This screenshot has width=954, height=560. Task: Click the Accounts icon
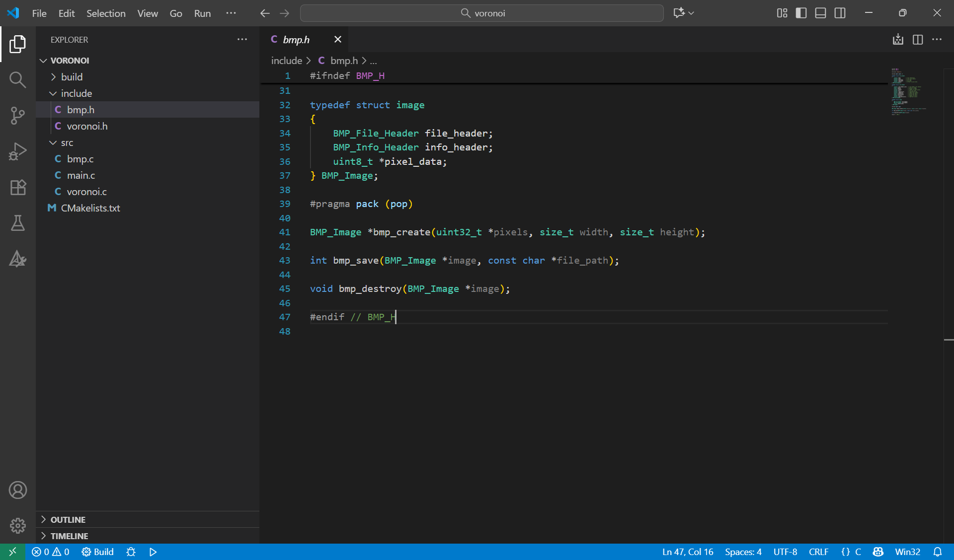tap(18, 490)
